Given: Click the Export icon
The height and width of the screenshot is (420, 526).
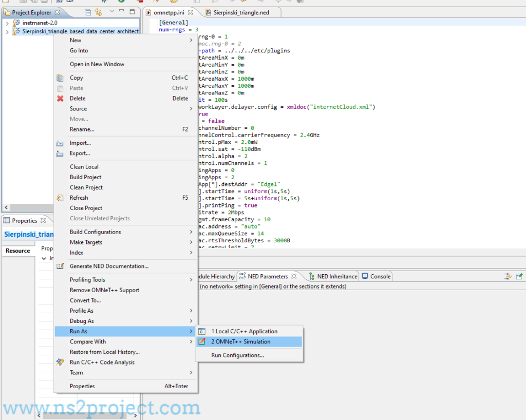Looking at the screenshot, I should tap(60, 154).
